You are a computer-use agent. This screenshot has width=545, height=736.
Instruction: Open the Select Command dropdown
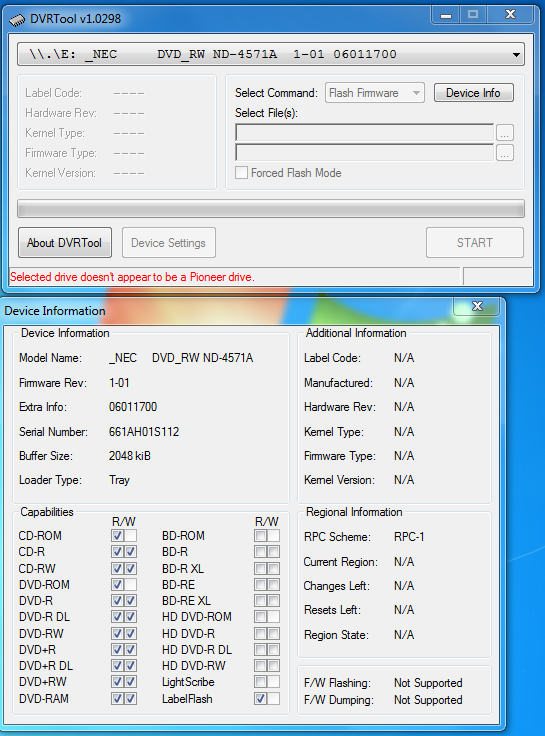(x=375, y=93)
